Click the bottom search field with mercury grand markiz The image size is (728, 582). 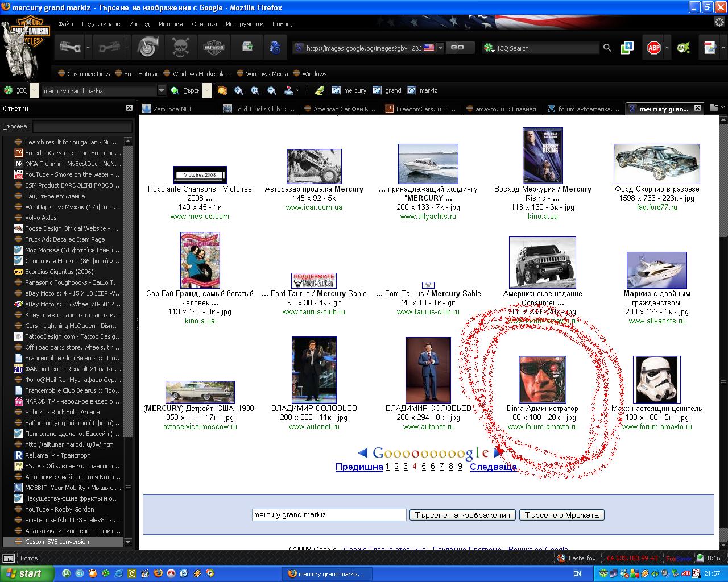(329, 515)
